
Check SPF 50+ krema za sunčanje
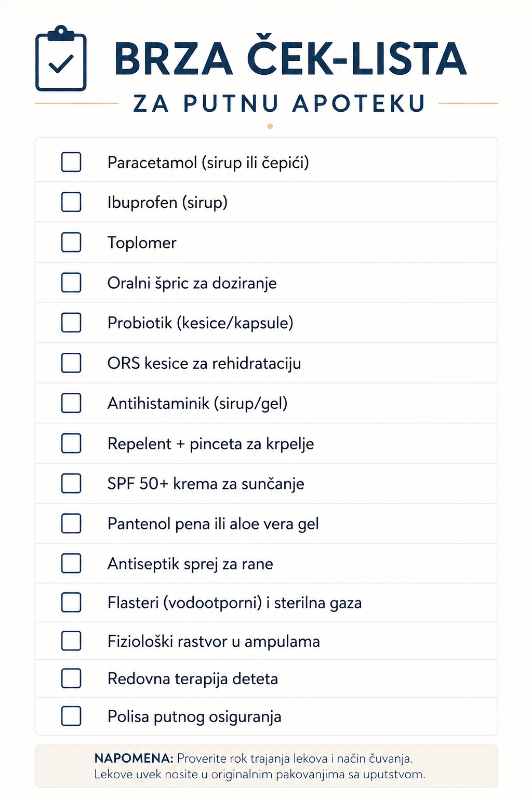tap(71, 483)
